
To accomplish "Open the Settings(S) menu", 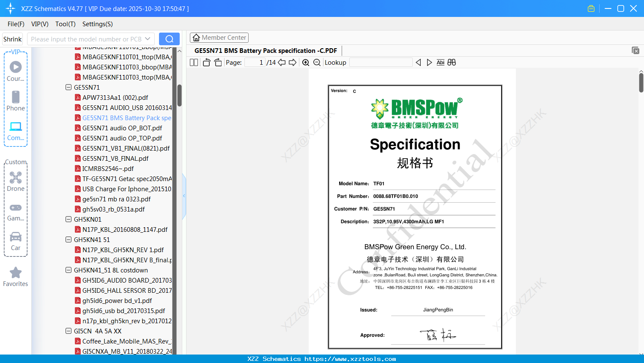I will (x=98, y=24).
